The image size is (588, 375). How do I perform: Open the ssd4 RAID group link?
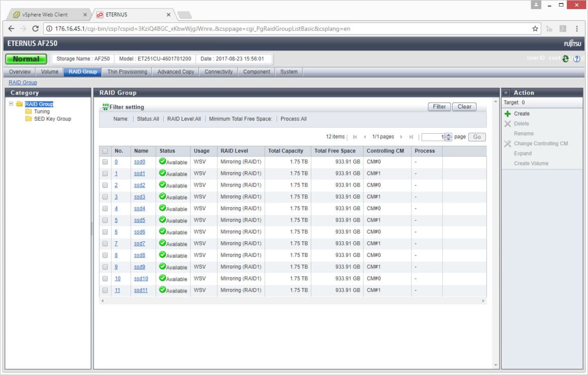pos(140,209)
